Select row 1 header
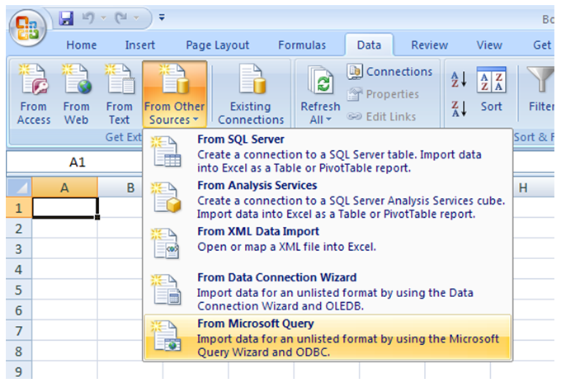 click(x=19, y=208)
